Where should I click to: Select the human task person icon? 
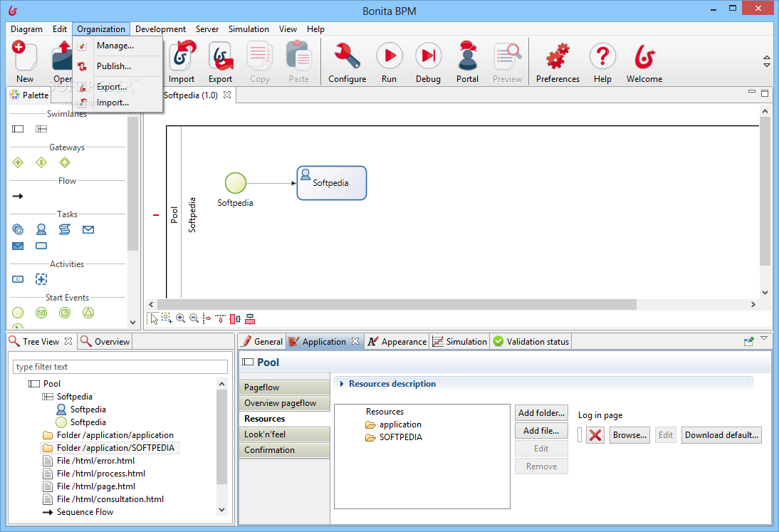(41, 229)
